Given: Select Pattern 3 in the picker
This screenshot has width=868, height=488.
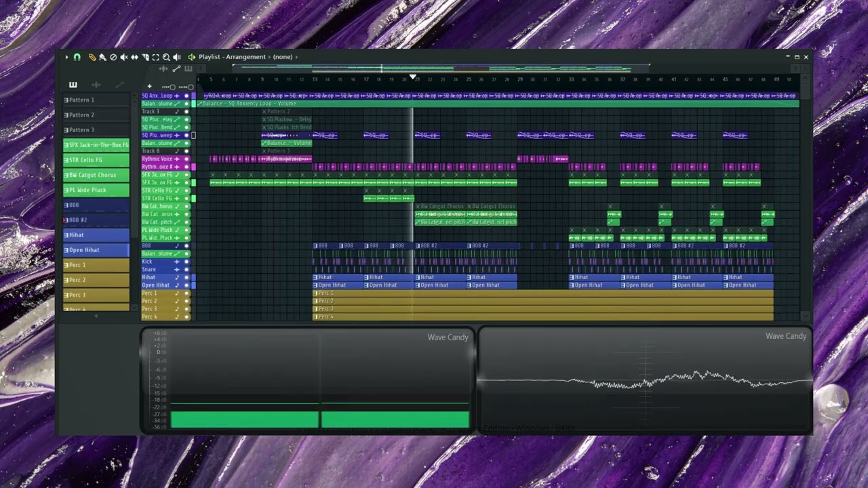Looking at the screenshot, I should click(x=96, y=129).
